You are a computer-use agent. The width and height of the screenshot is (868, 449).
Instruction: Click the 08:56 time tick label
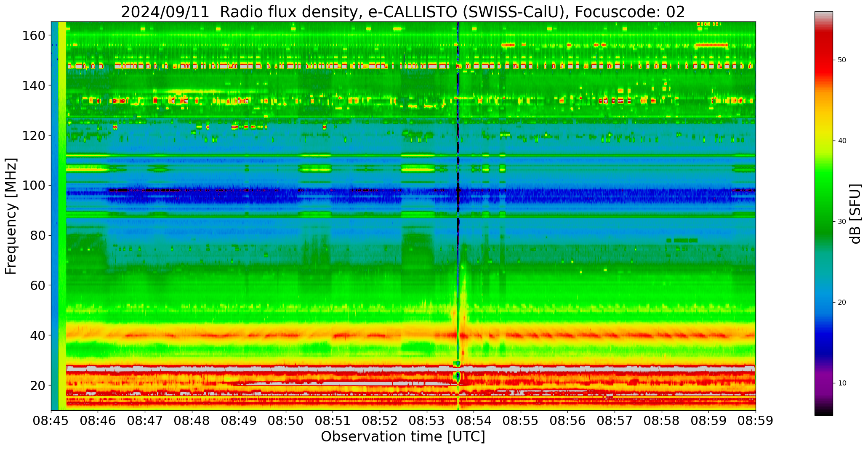(x=567, y=421)
